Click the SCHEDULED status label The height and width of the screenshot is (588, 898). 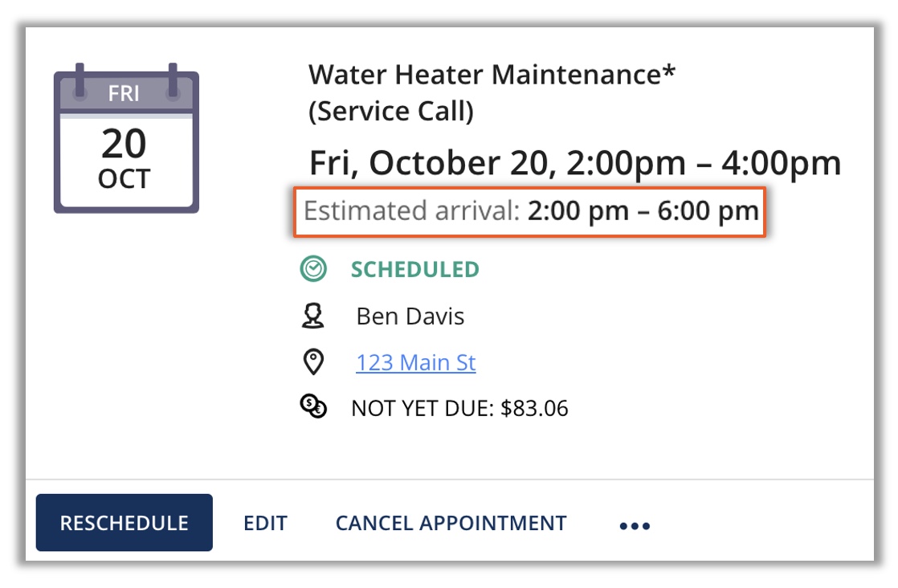414,270
